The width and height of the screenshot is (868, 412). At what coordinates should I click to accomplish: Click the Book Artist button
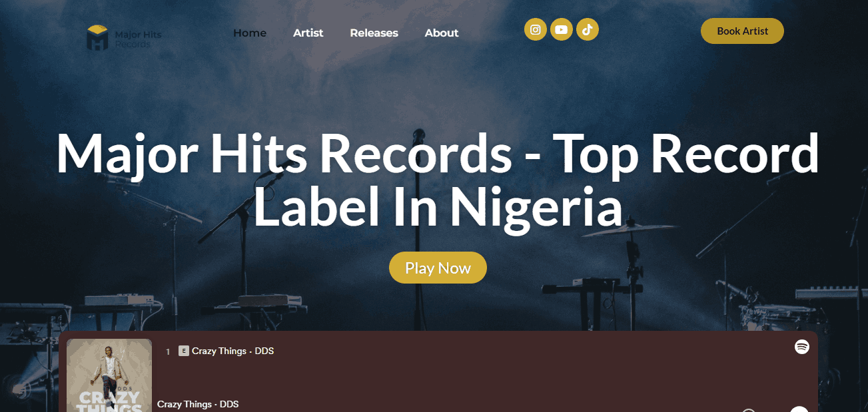point(742,31)
